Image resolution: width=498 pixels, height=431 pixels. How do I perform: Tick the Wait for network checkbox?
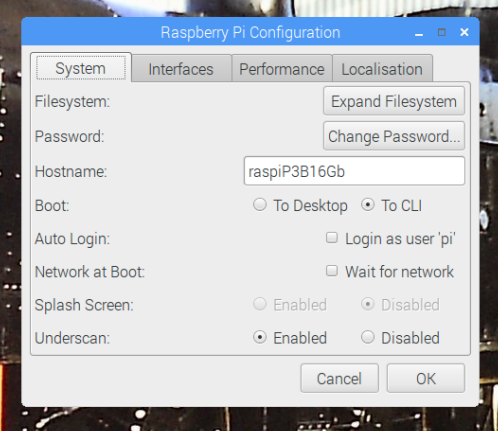click(332, 271)
